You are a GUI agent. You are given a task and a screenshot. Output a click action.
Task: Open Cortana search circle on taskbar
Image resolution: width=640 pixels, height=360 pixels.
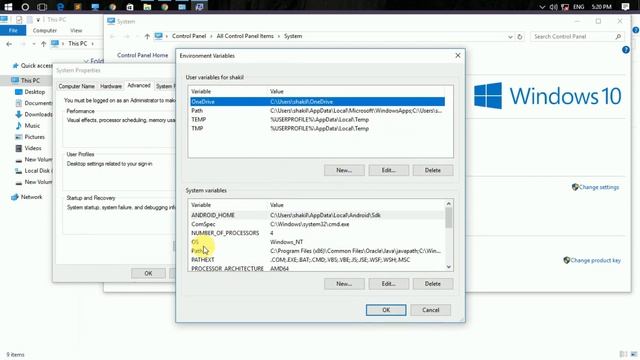coord(25,7)
